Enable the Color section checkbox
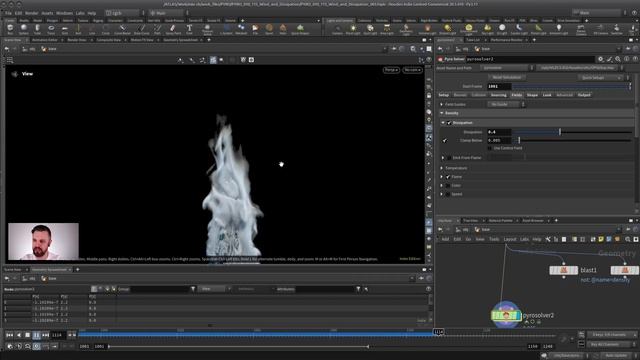Screen dimensions: 640x360 point(448,186)
